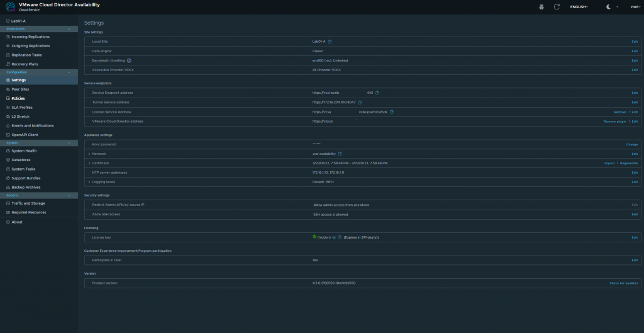Click the Backup Archives sidebar icon
This screenshot has height=333, width=644.
8,188
